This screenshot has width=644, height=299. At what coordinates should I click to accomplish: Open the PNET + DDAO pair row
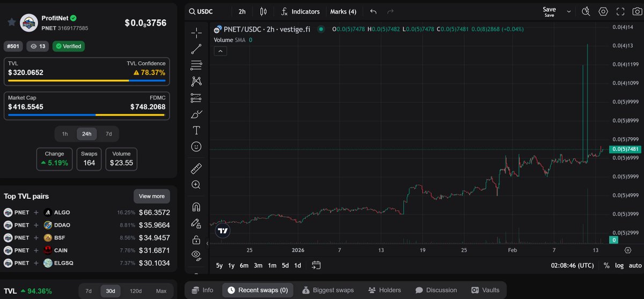(87, 225)
